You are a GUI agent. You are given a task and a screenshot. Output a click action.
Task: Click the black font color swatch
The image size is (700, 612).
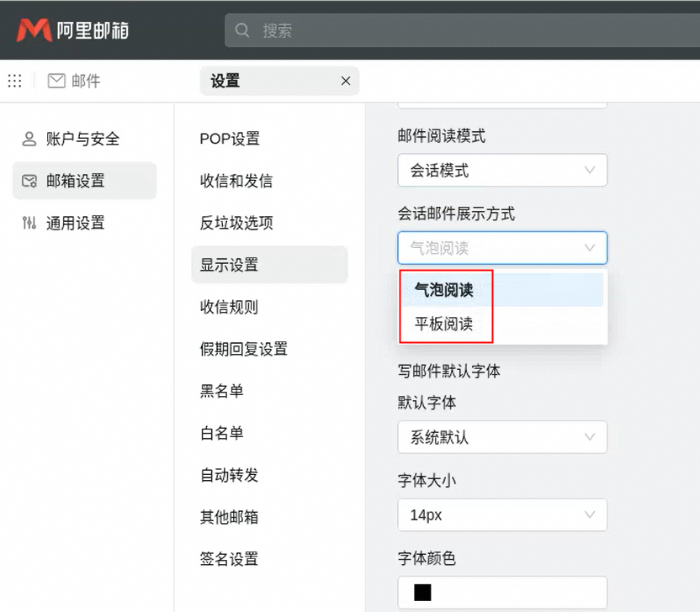422,592
